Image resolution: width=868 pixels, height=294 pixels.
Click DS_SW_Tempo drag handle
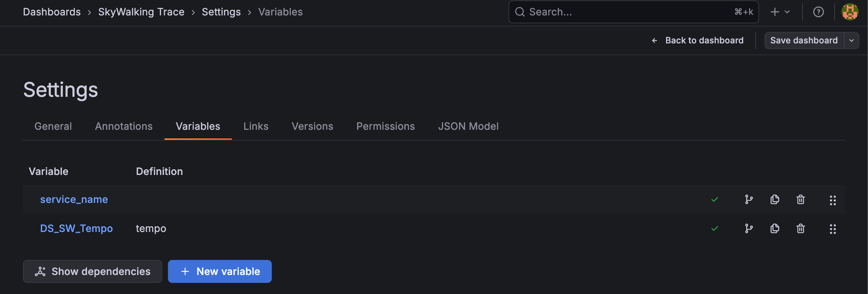tap(833, 229)
